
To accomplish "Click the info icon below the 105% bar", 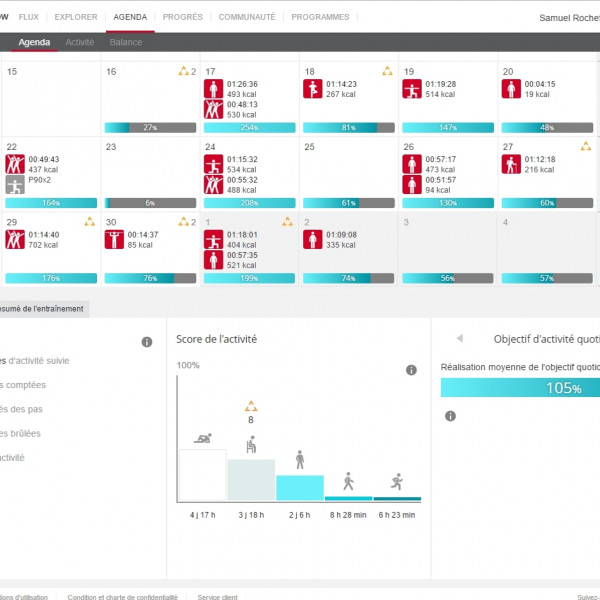I will 450,416.
